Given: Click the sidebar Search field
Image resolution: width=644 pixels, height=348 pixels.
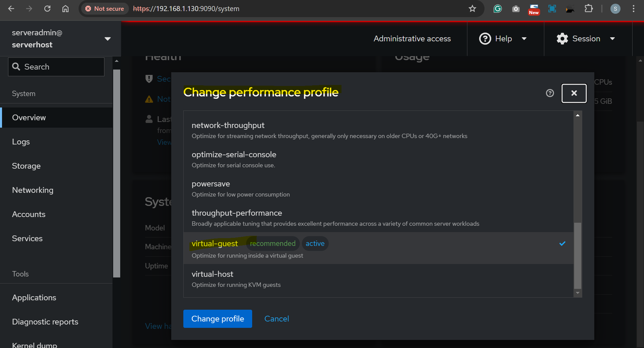Looking at the screenshot, I should (56, 67).
